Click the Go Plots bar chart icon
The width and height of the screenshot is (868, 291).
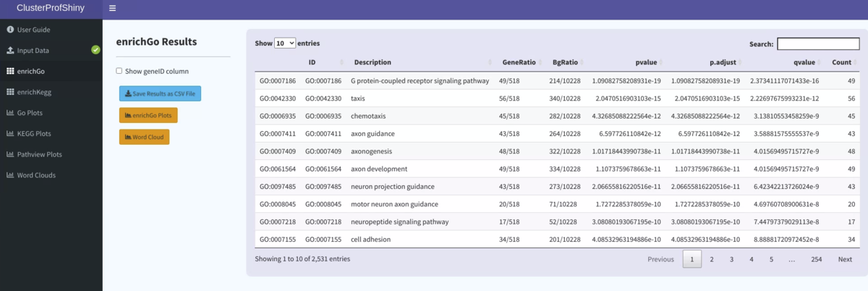10,113
